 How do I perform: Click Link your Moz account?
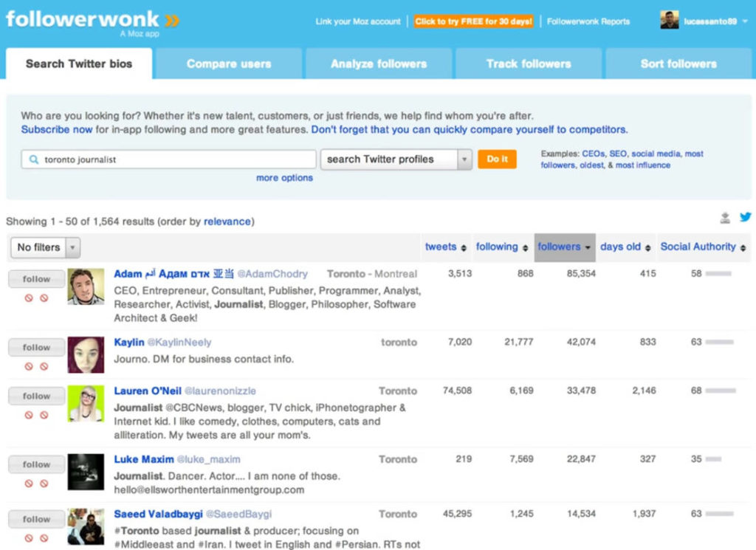[x=358, y=21]
